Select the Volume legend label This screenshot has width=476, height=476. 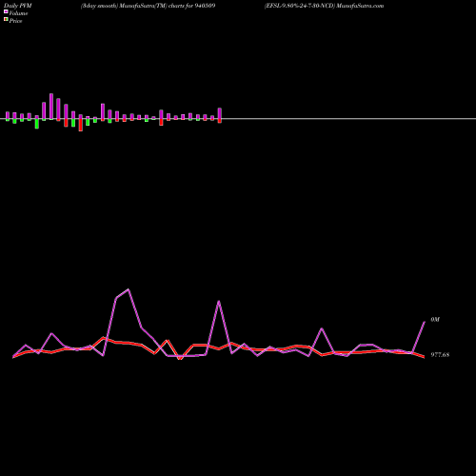point(18,13)
